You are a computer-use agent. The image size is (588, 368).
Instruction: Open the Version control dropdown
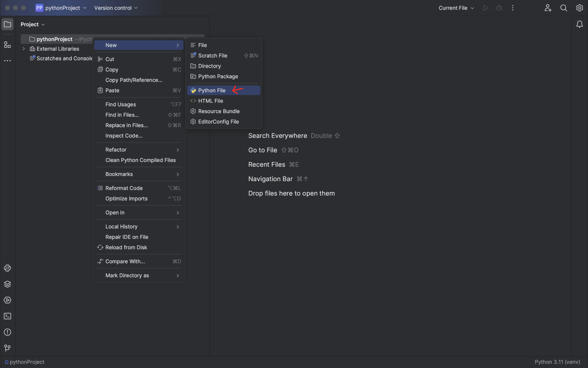116,8
